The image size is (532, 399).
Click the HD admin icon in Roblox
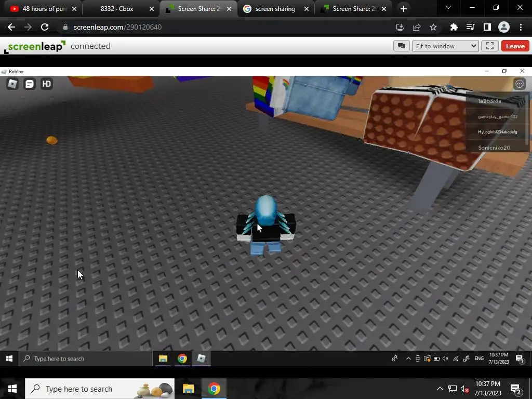[46, 84]
